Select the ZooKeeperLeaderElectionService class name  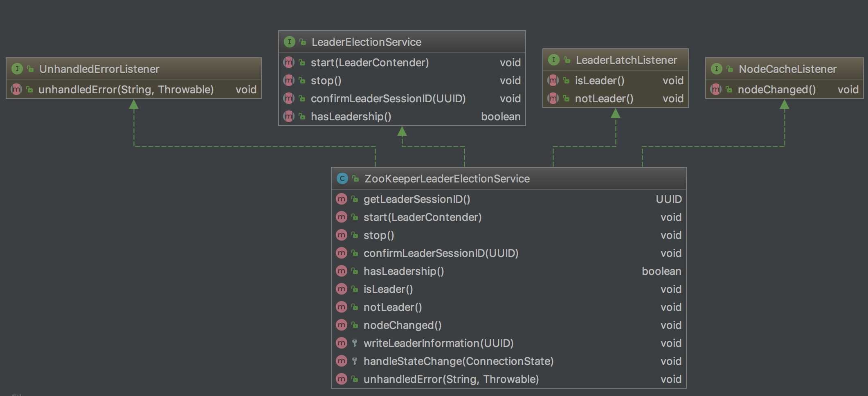click(447, 178)
